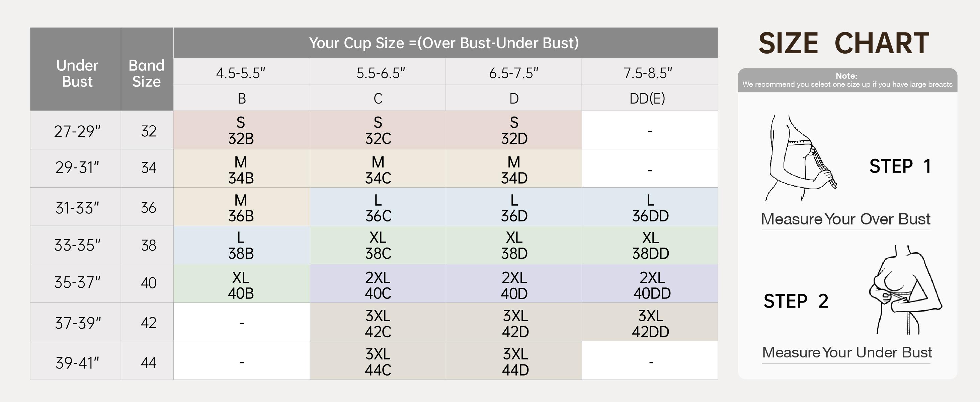Screen dimensions: 980x402
Task: Pick the pink S 32B cell
Action: [241, 131]
